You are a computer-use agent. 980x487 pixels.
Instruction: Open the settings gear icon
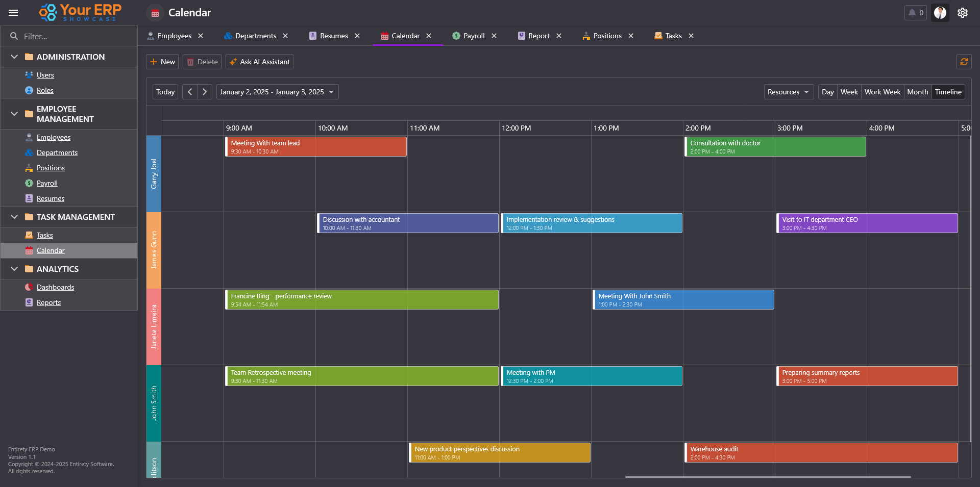(962, 13)
